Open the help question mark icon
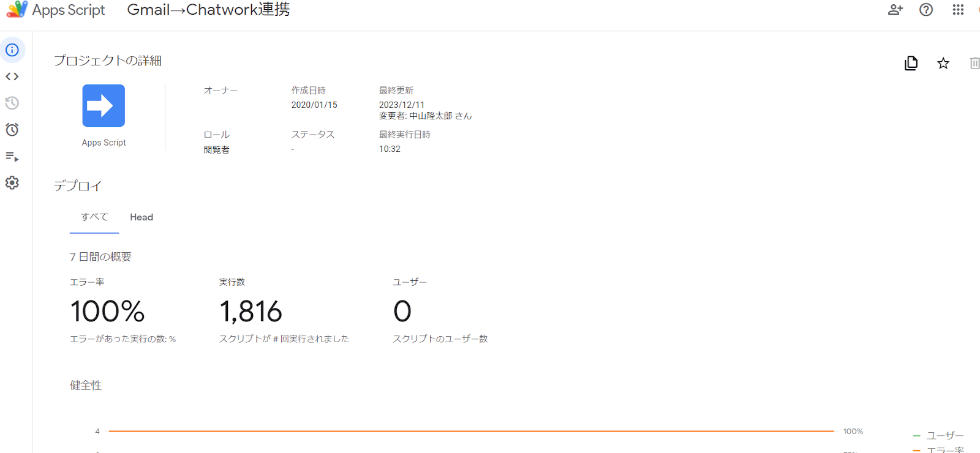Screen dimensions: 980x453 (926, 10)
